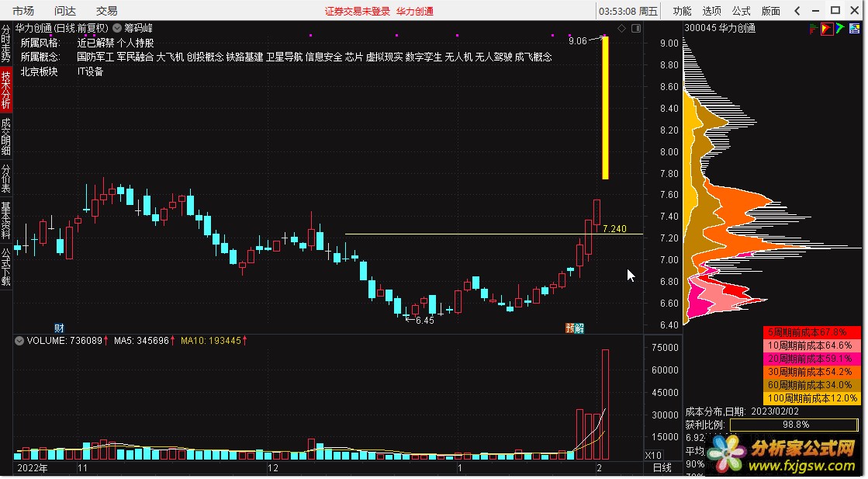Switch to 基本资料 side tab
This screenshot has height=479, width=868.
(5, 220)
